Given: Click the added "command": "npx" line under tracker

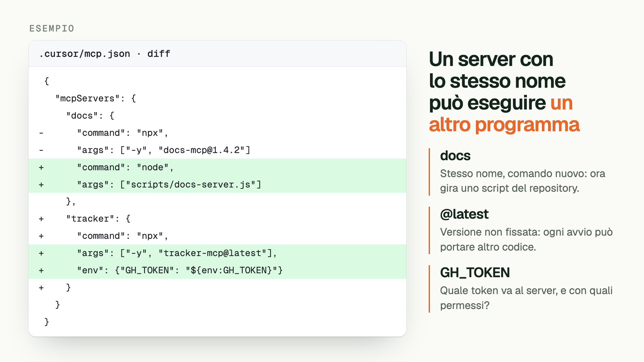Looking at the screenshot, I should pos(217,236).
